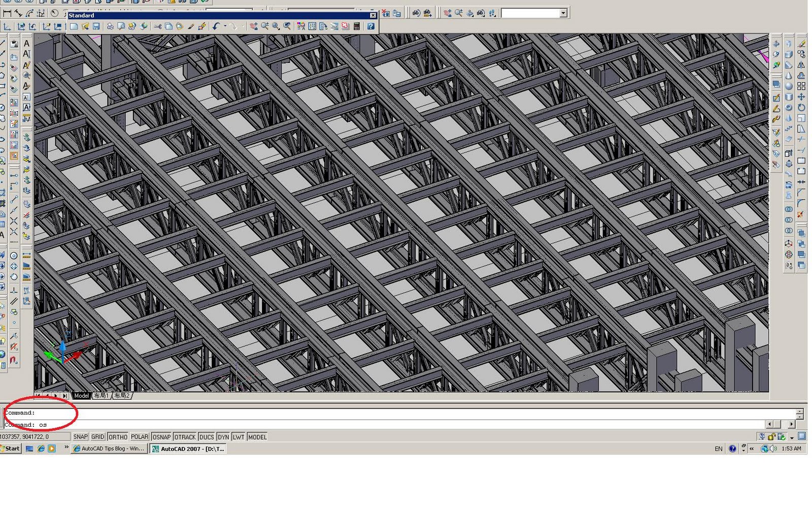The image size is (812, 508).
Task: Click the Windows Start button
Action: (x=10, y=448)
